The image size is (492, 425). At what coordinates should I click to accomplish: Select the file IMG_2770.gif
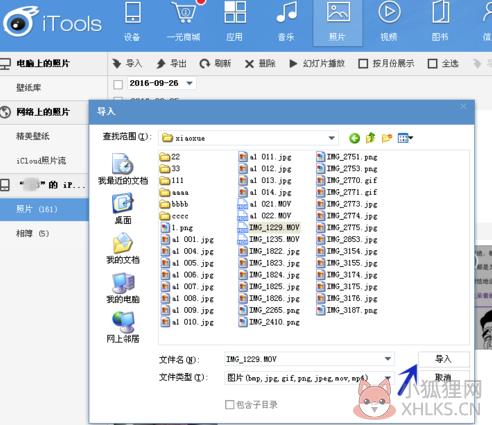pyautogui.click(x=347, y=180)
